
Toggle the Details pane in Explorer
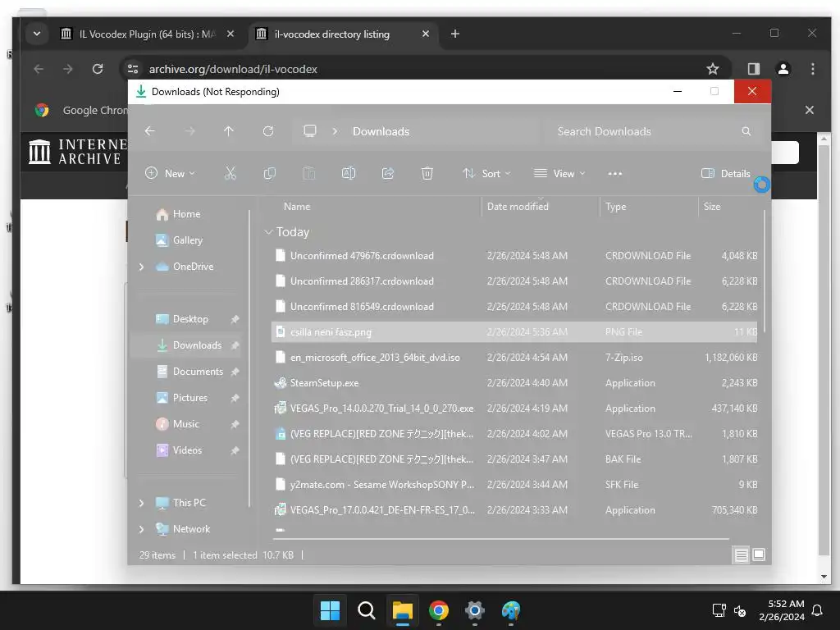pos(726,174)
